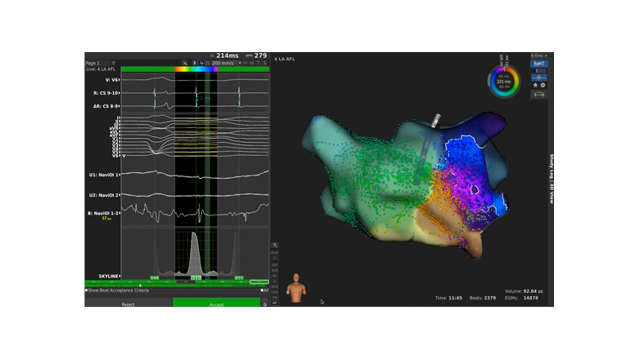Expand the U1: NaviOI 1 channel arrow
The width and height of the screenshot is (644, 362).
point(119,175)
